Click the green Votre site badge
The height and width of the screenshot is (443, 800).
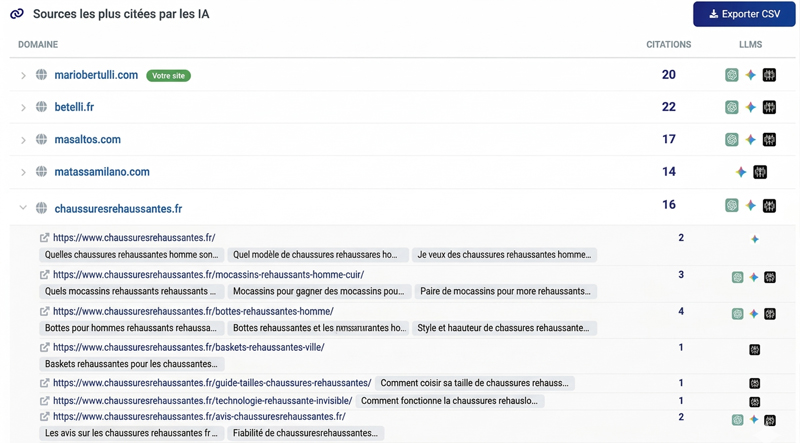click(x=168, y=76)
